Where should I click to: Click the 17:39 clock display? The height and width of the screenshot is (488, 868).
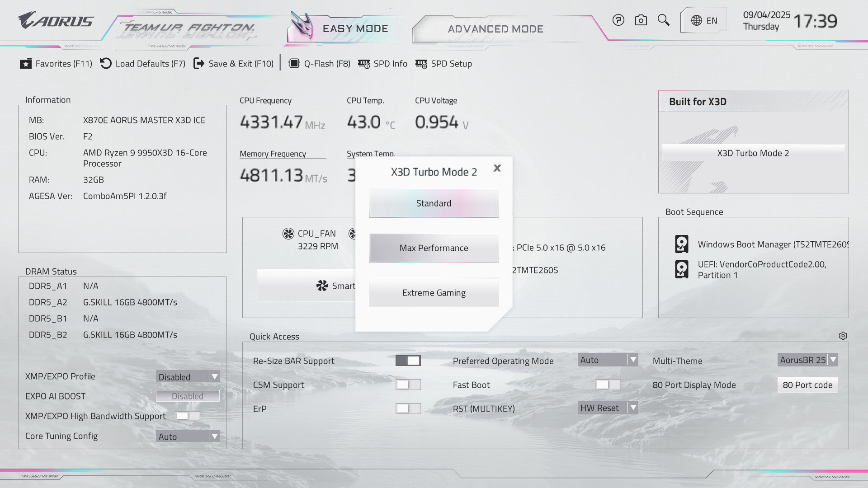click(816, 21)
